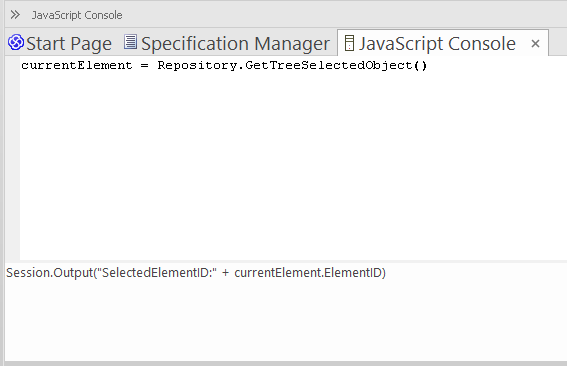
Task: Click the "SelectedElementID:" string in the console
Action: (x=159, y=273)
